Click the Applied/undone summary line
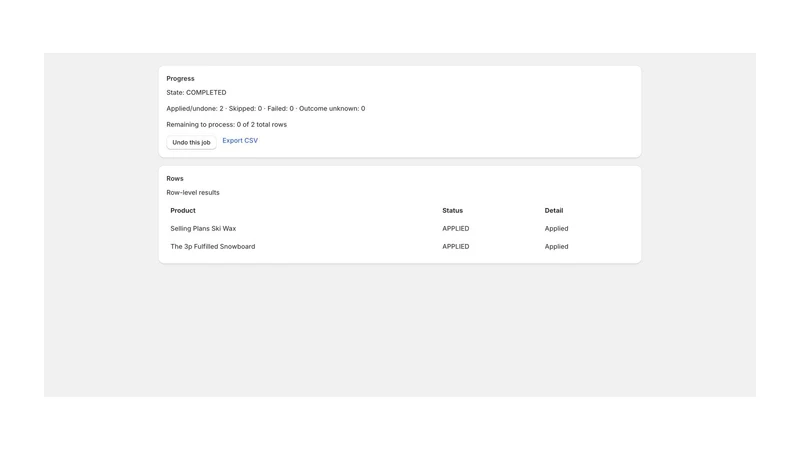 point(266,109)
